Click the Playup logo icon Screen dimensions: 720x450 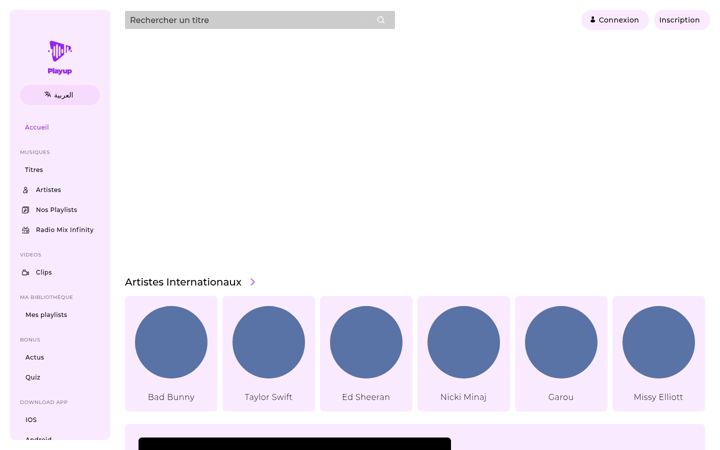[60, 51]
